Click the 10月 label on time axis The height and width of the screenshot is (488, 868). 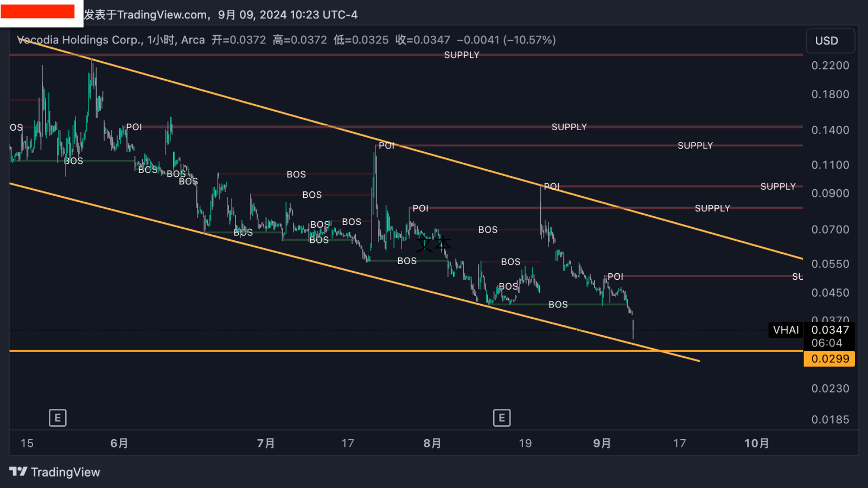click(x=757, y=444)
